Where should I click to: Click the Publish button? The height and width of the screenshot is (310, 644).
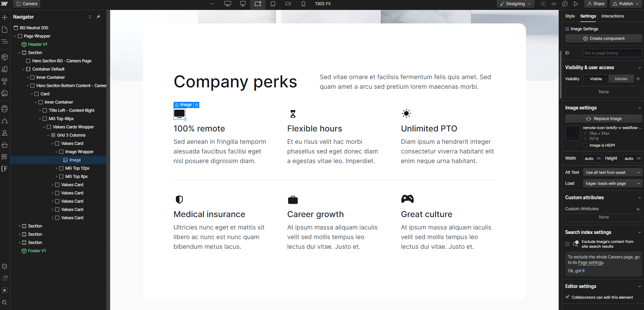[x=625, y=4]
